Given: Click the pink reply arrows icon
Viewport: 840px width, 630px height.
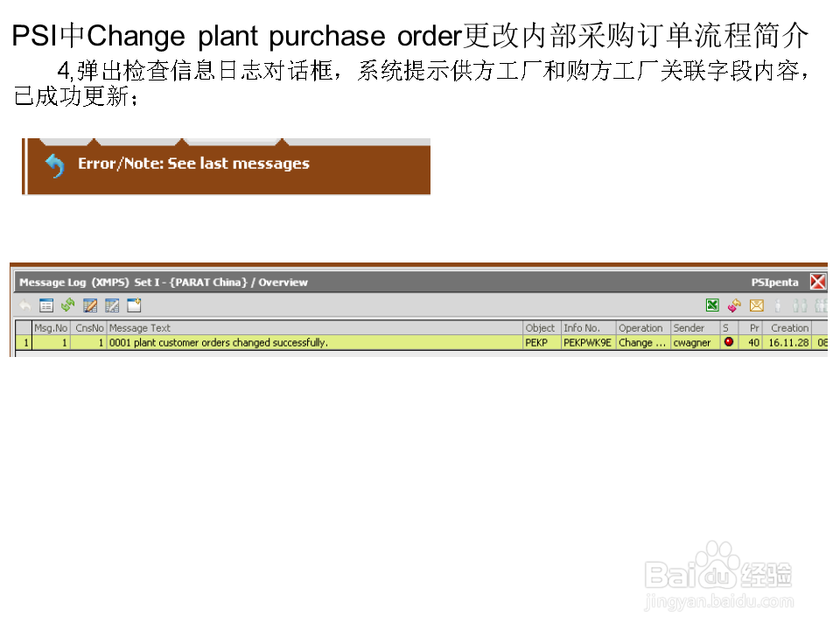Looking at the screenshot, I should tap(734, 305).
